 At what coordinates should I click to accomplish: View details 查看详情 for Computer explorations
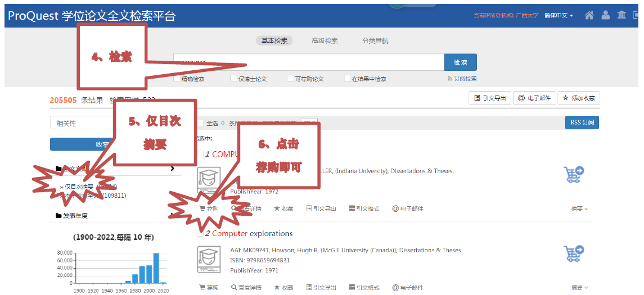246,287
